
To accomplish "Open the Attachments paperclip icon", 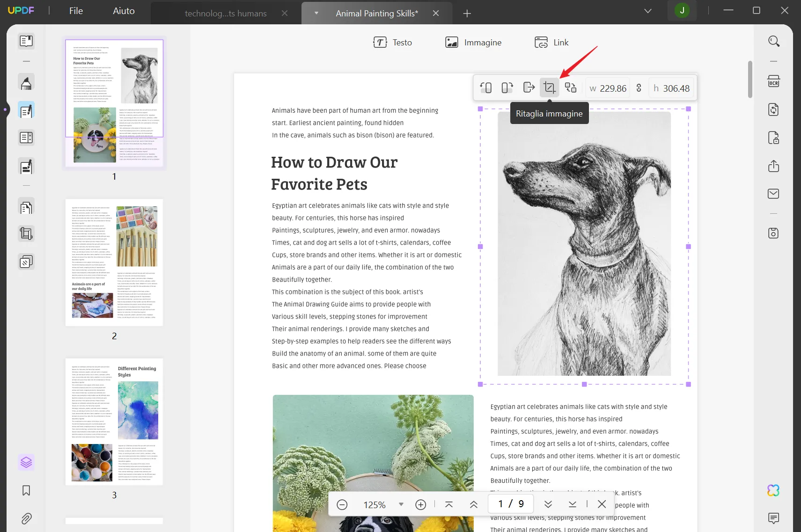I will [26, 518].
